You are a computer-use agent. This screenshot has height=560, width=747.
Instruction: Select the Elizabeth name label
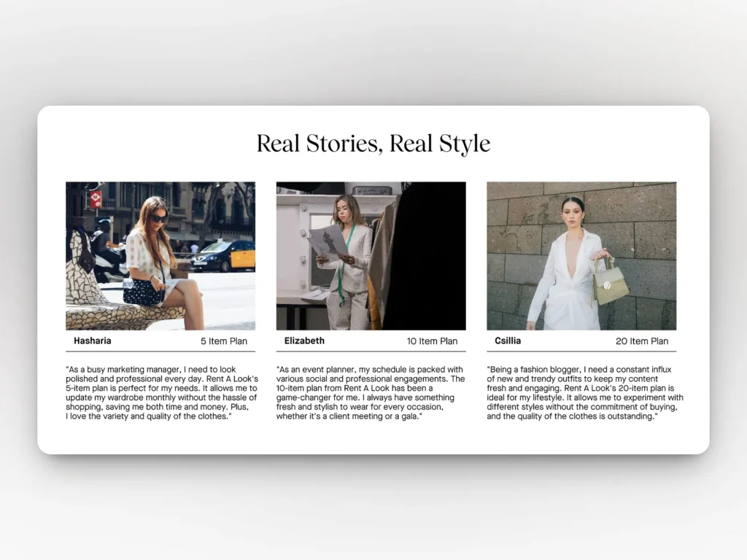coord(304,341)
